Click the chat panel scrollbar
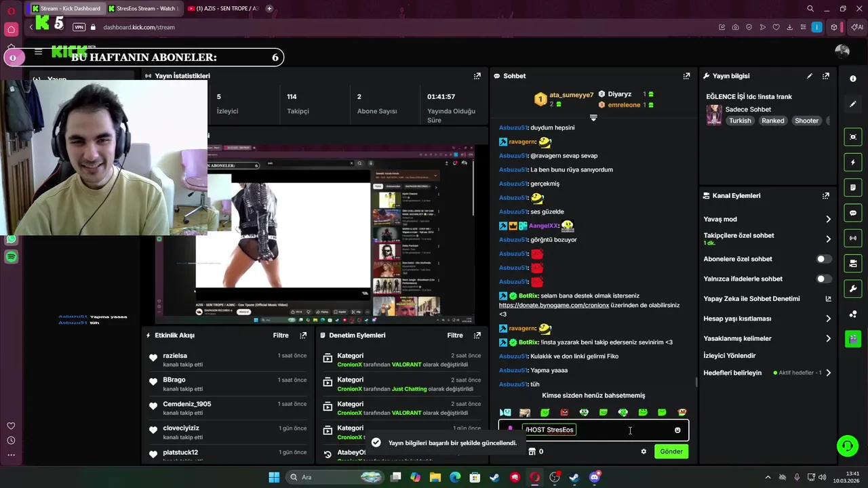The image size is (868, 488). (x=696, y=382)
